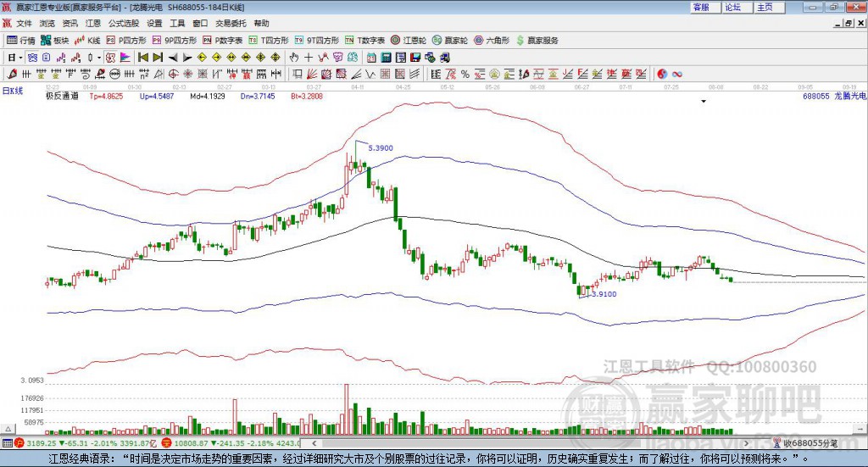Click the 论坛 forum button
Screen dimensions: 868x467
(x=737, y=7)
